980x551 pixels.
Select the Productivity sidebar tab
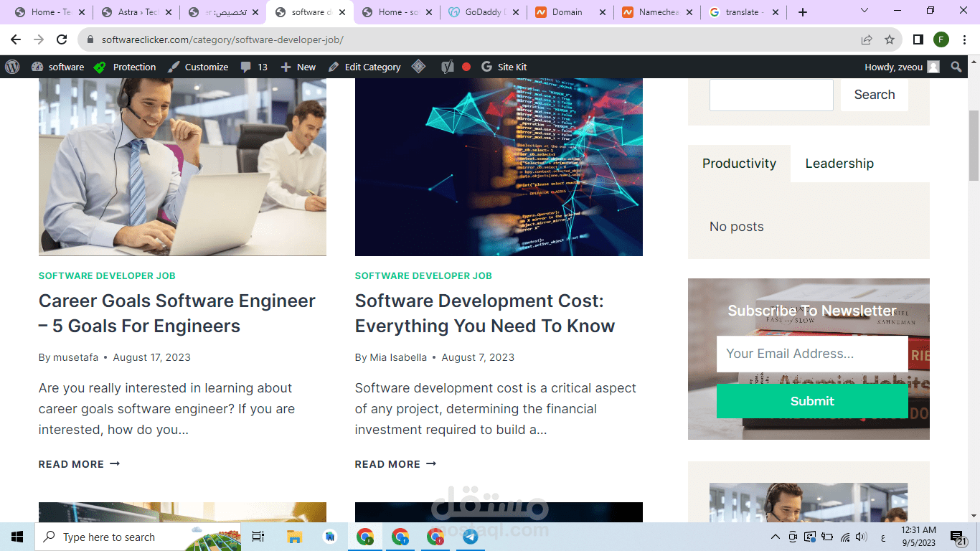(739, 164)
